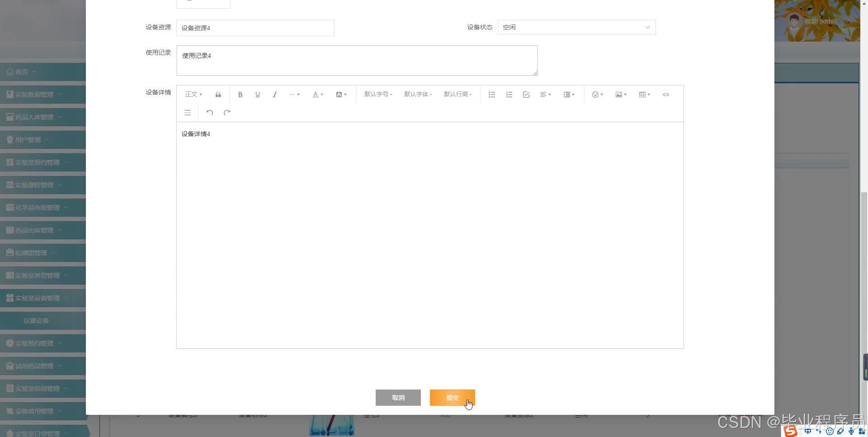Image resolution: width=868 pixels, height=437 pixels.
Task: Open the 正文 heading style dropdown
Action: click(x=193, y=95)
